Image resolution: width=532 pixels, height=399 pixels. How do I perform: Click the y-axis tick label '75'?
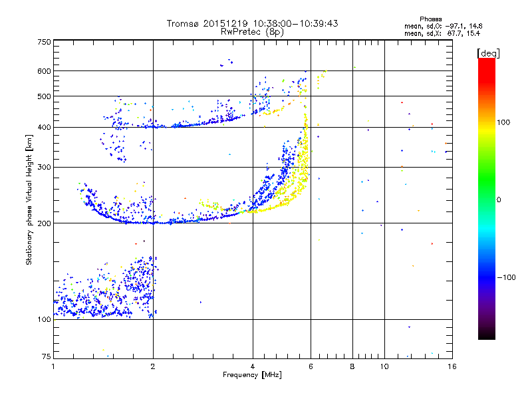[47, 356]
